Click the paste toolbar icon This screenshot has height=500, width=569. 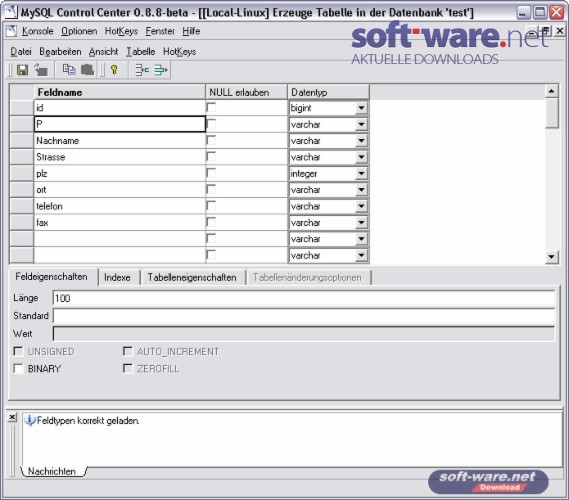(x=87, y=69)
